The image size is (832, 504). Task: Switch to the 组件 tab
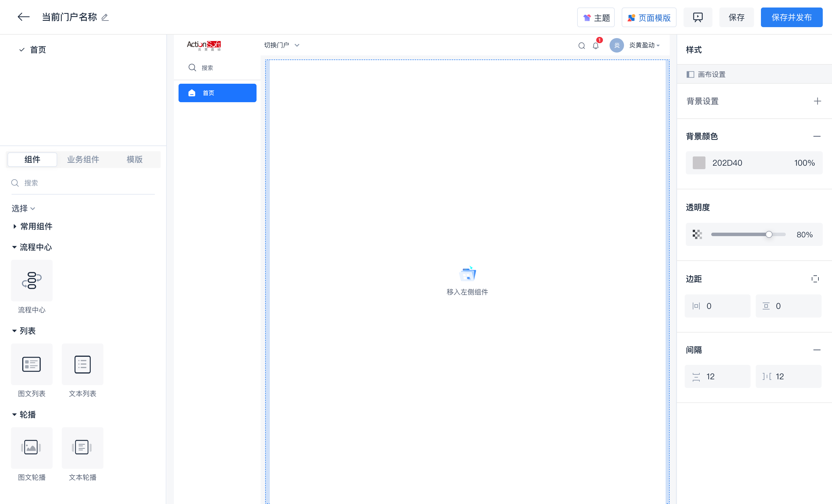[x=32, y=159]
